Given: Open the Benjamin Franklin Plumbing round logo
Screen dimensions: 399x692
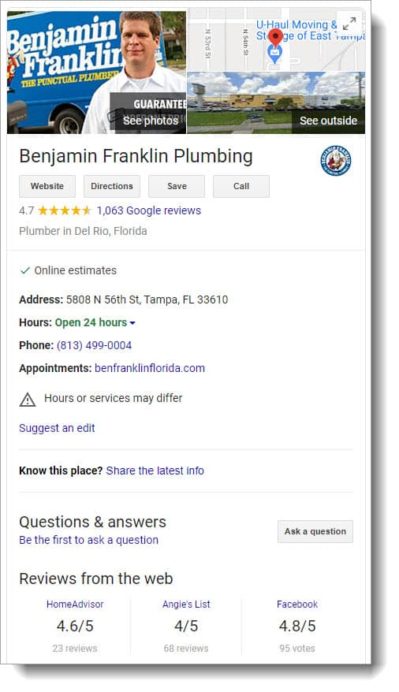Looking at the screenshot, I should coord(336,160).
